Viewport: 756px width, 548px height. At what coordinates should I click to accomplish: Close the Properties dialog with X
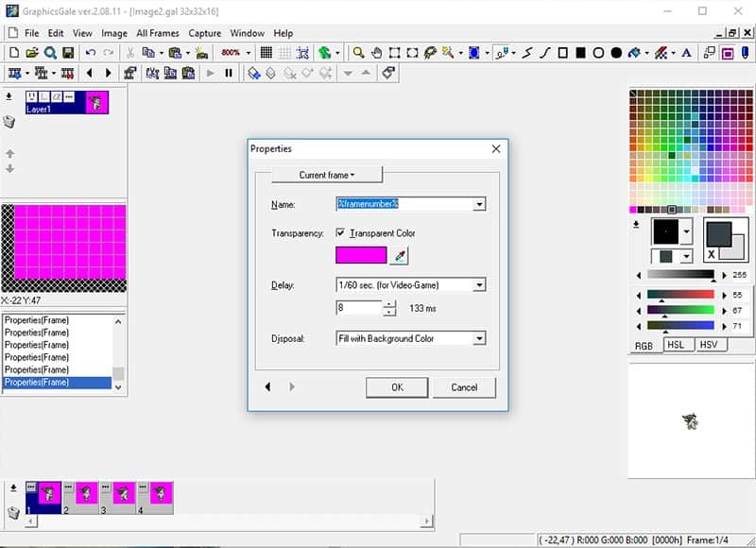(496, 149)
